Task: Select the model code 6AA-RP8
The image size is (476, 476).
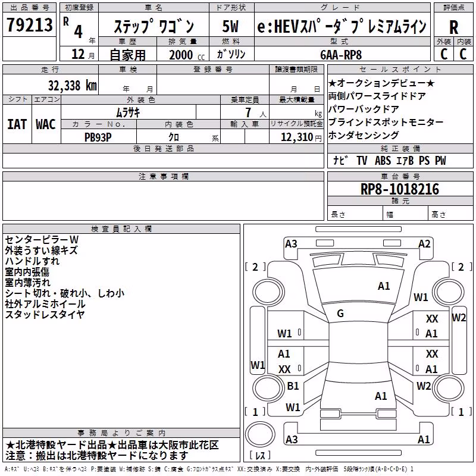Action: (x=341, y=55)
